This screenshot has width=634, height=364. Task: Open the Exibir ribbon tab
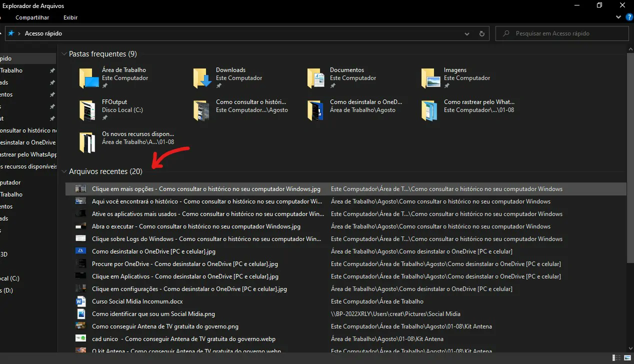pos(70,17)
